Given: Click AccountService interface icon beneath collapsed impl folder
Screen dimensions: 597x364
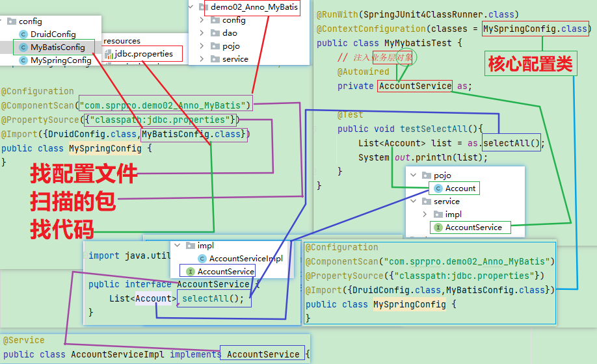Looking at the screenshot, I should [x=438, y=227].
